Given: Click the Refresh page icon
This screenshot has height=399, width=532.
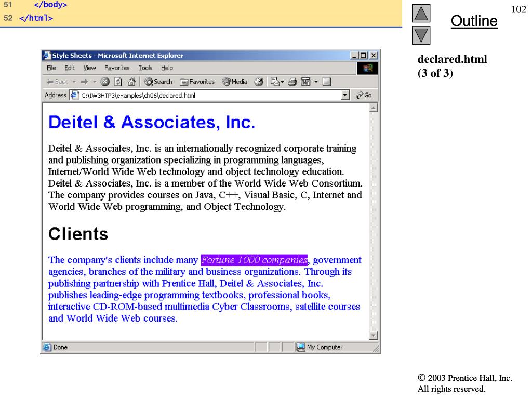Looking at the screenshot, I should click(118, 82).
